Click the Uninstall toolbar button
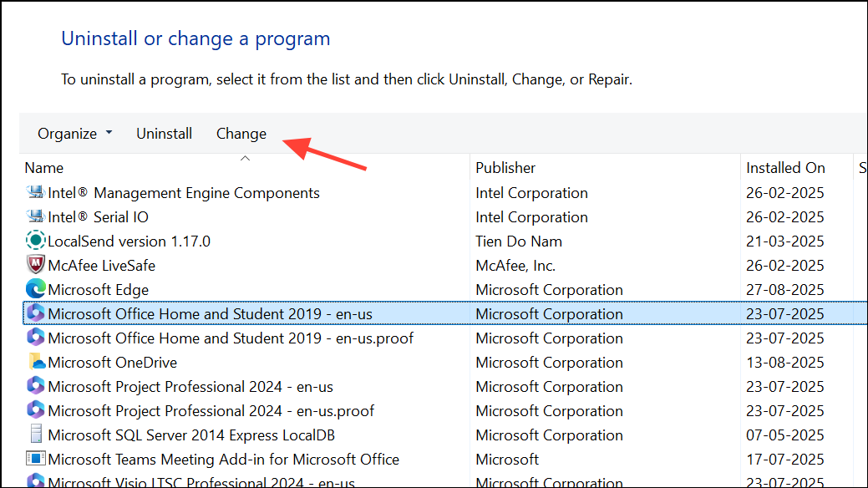This screenshot has width=868, height=488. (164, 134)
